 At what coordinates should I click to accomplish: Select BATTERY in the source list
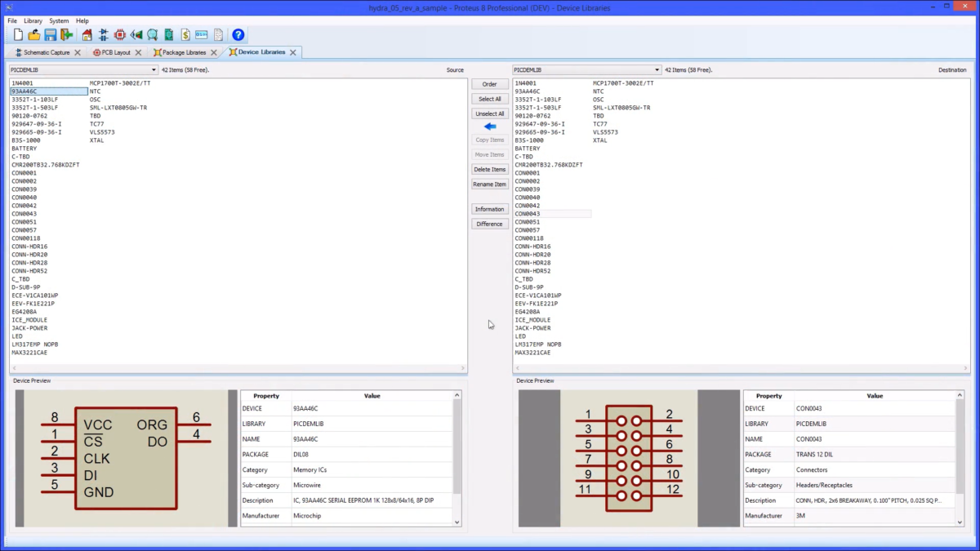24,149
